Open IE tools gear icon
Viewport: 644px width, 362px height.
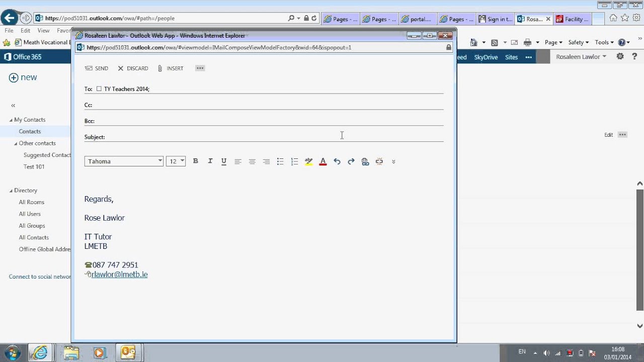pos(636,18)
